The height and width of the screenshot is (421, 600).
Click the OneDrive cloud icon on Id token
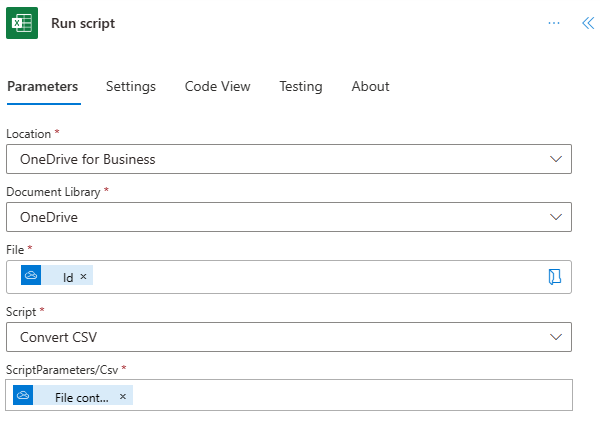click(31, 276)
